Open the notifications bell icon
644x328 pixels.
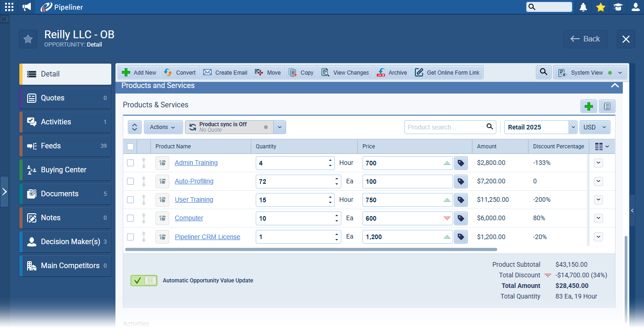pos(583,7)
